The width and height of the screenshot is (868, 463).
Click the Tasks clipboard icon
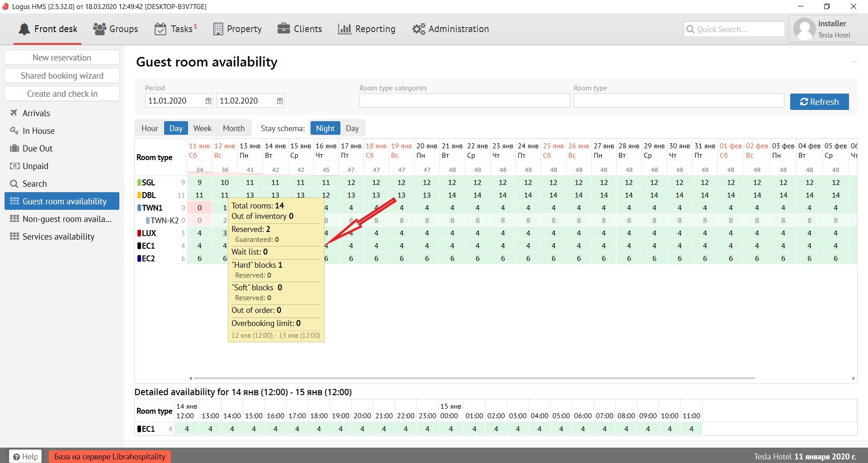pyautogui.click(x=160, y=29)
